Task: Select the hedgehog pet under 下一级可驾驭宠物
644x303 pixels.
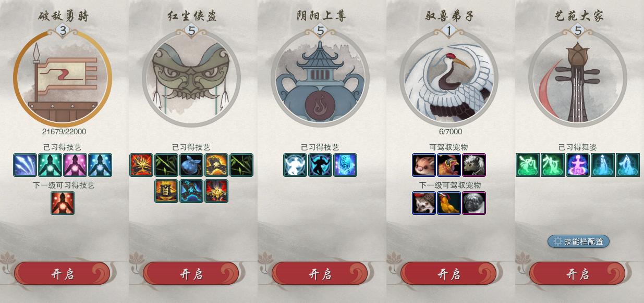Action: (424, 203)
